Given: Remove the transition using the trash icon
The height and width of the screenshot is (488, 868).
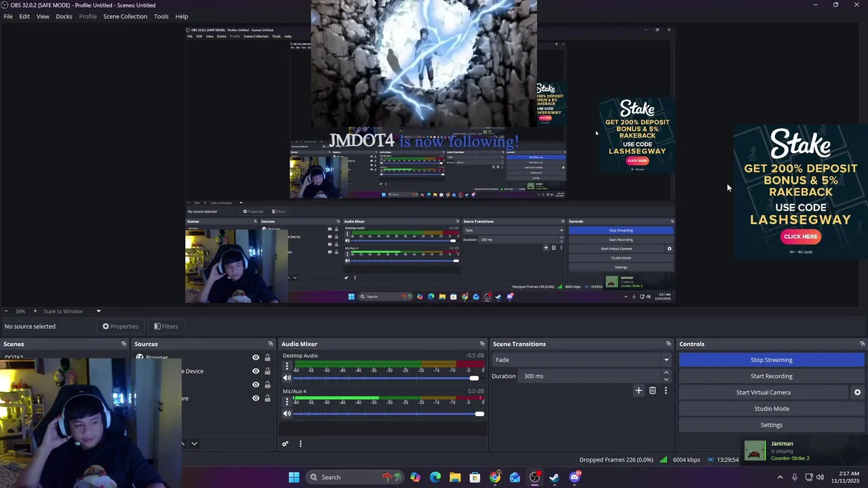Looking at the screenshot, I should point(652,390).
